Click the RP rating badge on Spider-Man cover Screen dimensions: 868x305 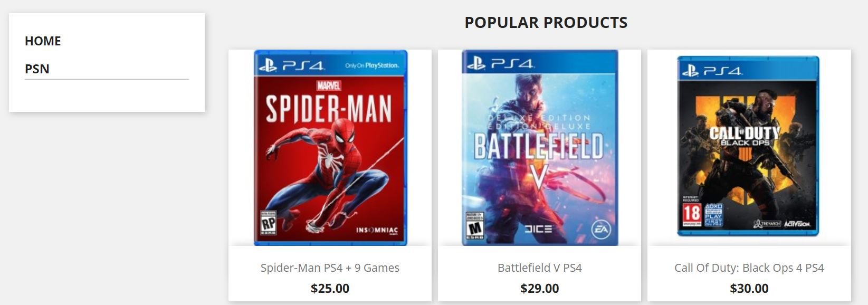click(x=269, y=224)
